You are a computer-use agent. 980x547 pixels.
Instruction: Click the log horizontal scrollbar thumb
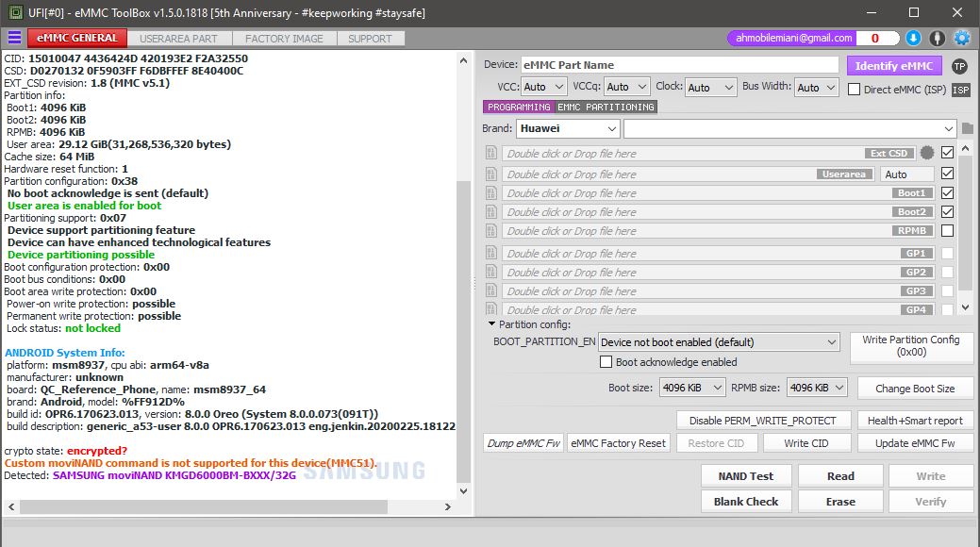[x=204, y=507]
